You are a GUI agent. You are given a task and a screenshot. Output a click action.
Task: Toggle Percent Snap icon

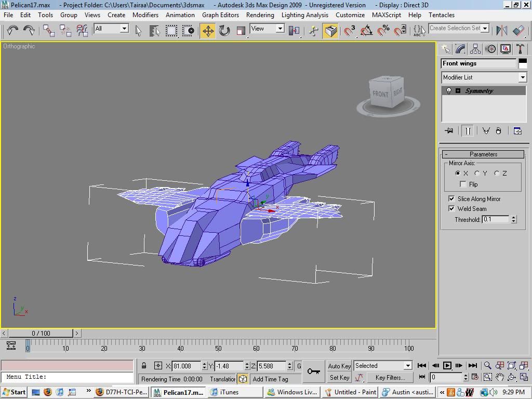coord(383,31)
